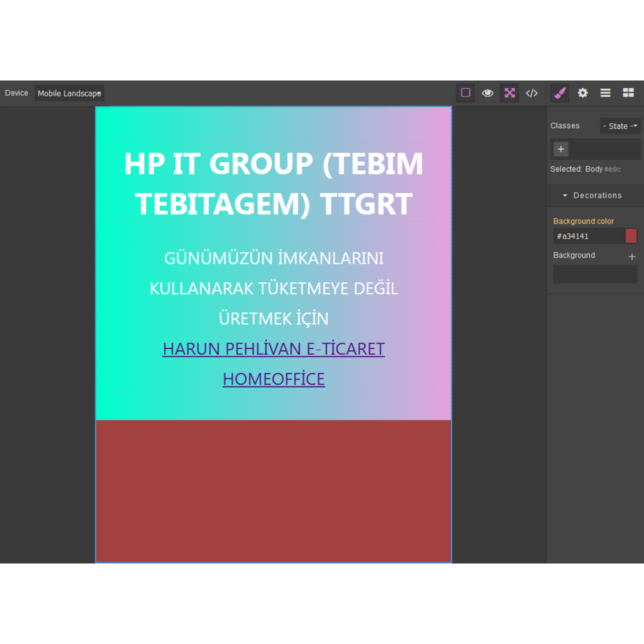
Task: Add a new class with plus button
Action: point(561,149)
